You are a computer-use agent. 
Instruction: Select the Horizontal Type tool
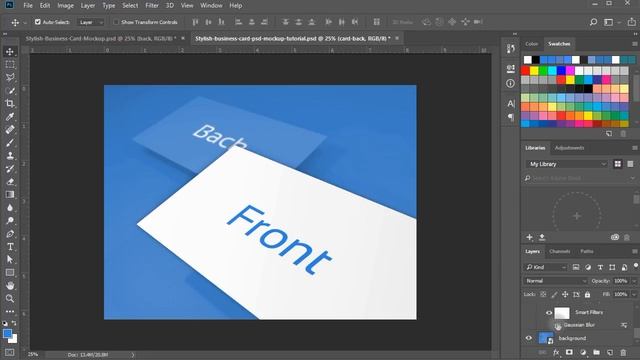[x=10, y=247]
